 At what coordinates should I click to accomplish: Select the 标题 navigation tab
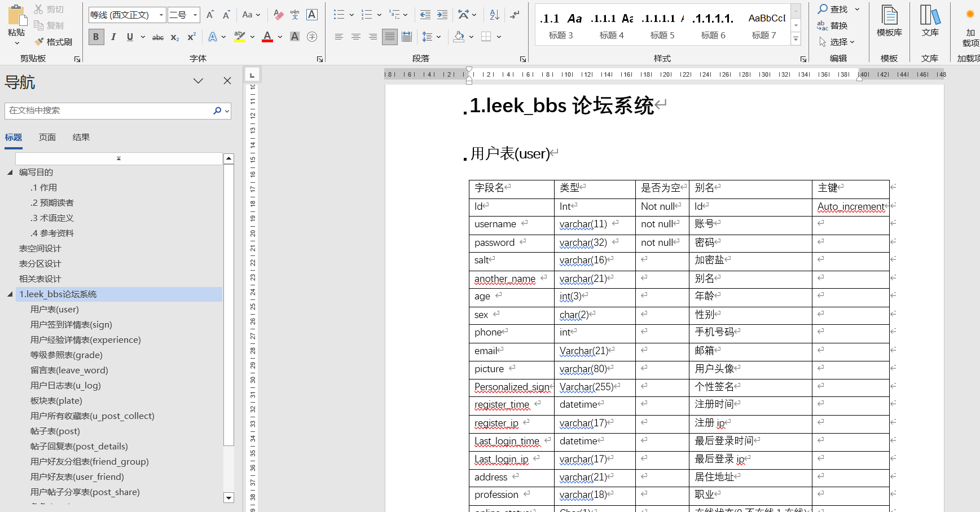pos(14,138)
